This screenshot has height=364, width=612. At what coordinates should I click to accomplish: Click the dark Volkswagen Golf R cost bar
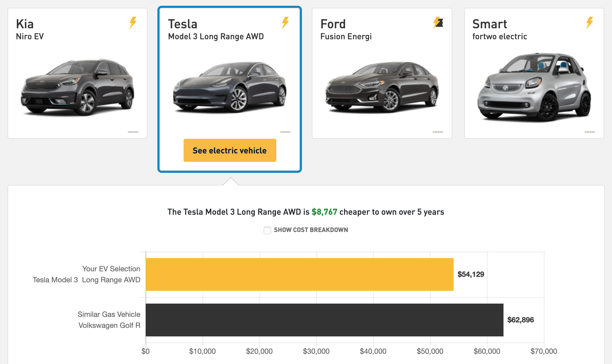pyautogui.click(x=324, y=320)
